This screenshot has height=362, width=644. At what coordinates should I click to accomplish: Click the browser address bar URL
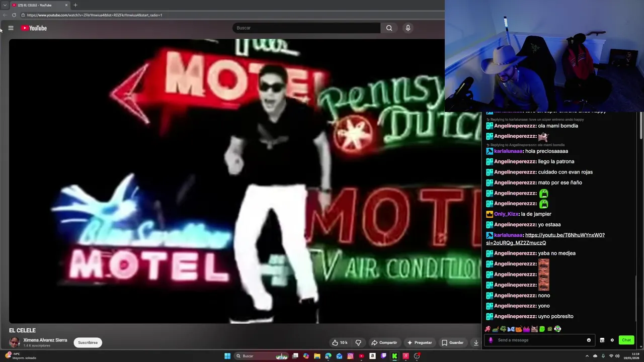pyautogui.click(x=95, y=15)
